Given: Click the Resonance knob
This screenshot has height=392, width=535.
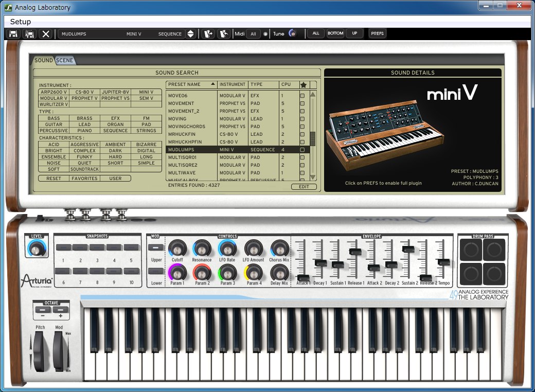Looking at the screenshot, I should (202, 248).
